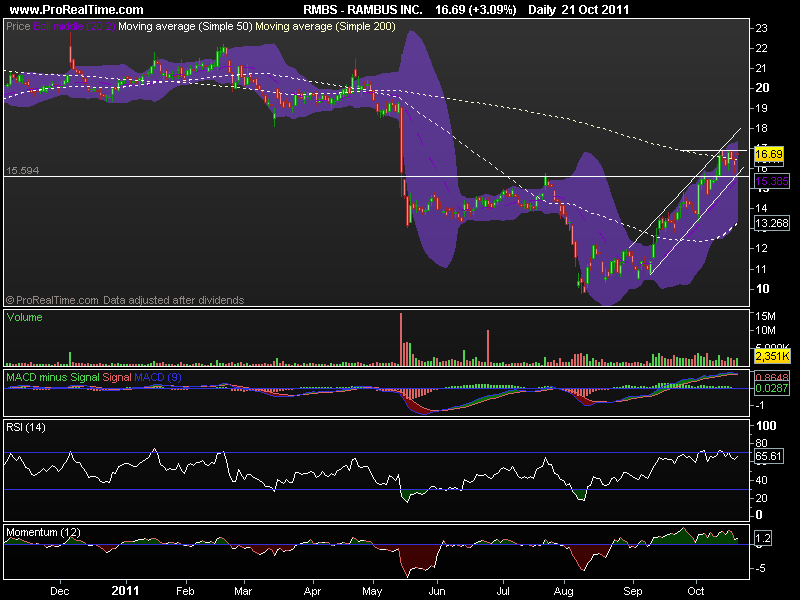Click the Aug label on time axis
Screen dimensions: 800x600
point(564,591)
